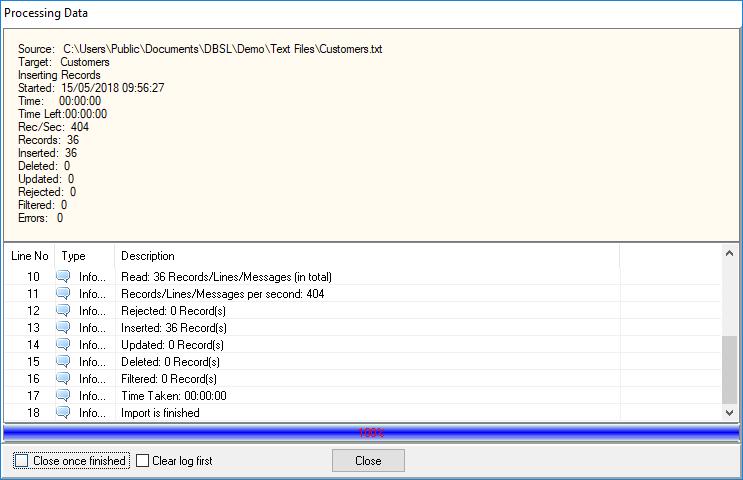Select the 'Inserted: 36 Record(s)' log row
The image size is (743, 480).
(363, 327)
